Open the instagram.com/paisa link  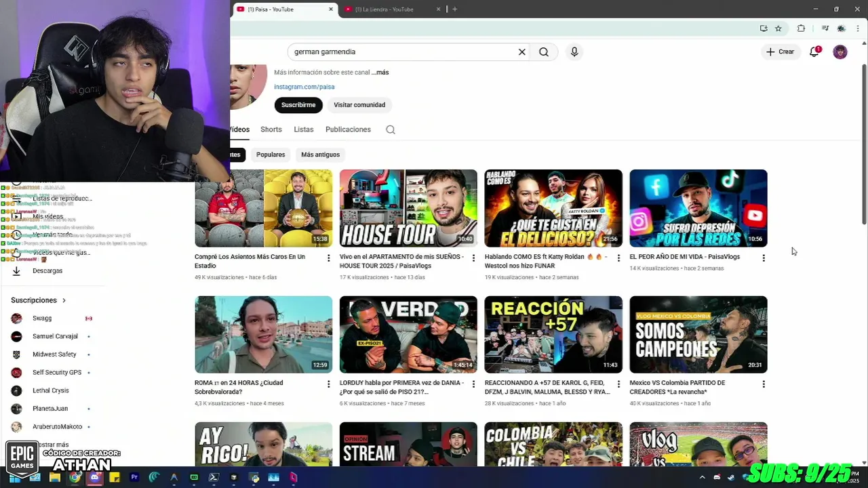tap(304, 87)
